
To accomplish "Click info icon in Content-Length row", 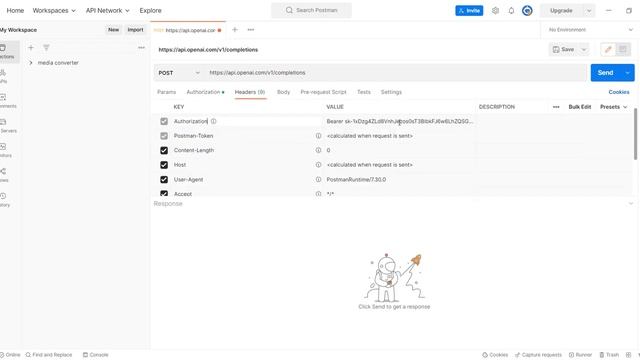I will coord(318,150).
